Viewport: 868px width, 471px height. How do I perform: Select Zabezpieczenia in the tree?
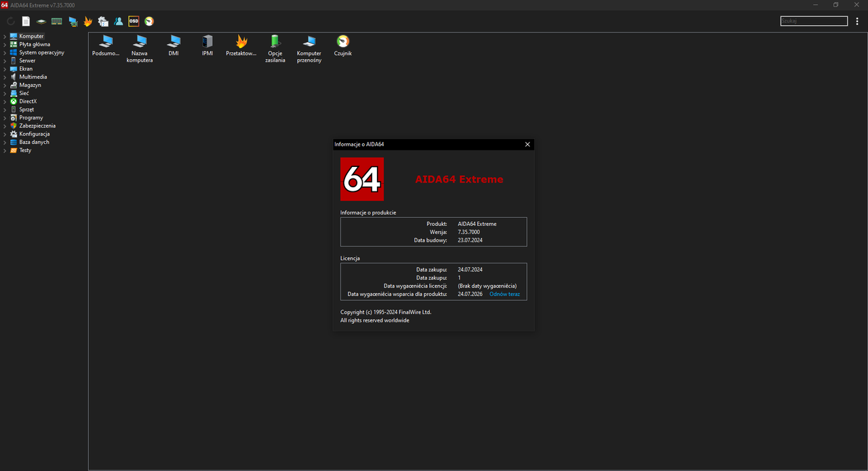click(37, 126)
